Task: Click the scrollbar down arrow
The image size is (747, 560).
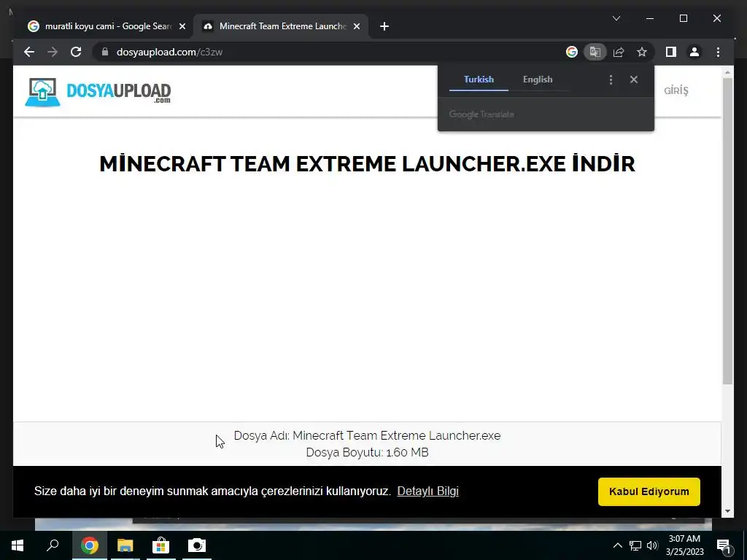Action: coord(727,511)
